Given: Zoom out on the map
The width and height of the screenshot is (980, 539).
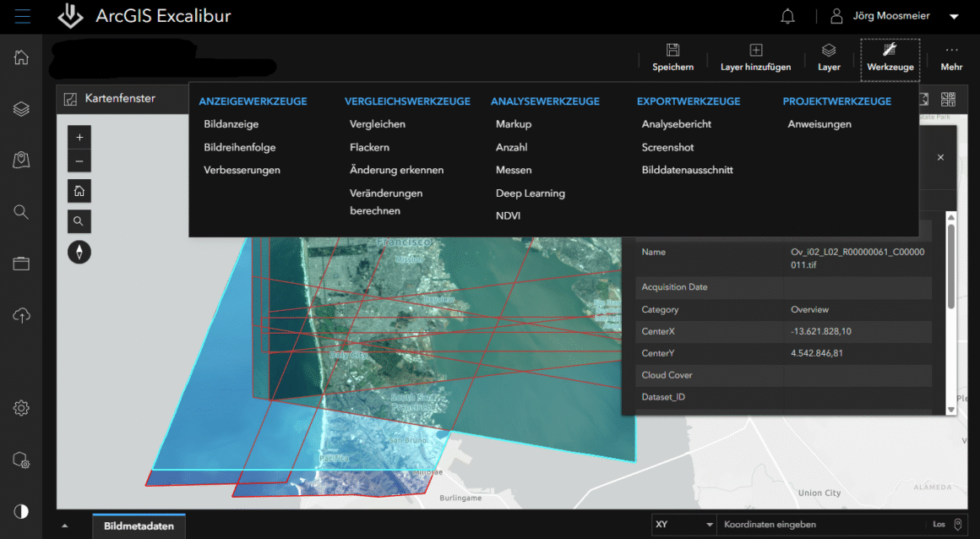Looking at the screenshot, I should coord(79,161).
